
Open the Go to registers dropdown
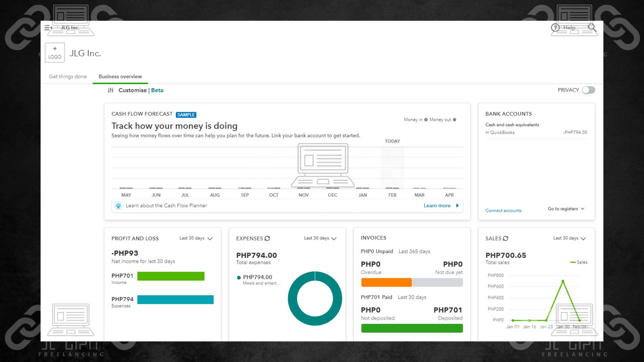point(566,209)
